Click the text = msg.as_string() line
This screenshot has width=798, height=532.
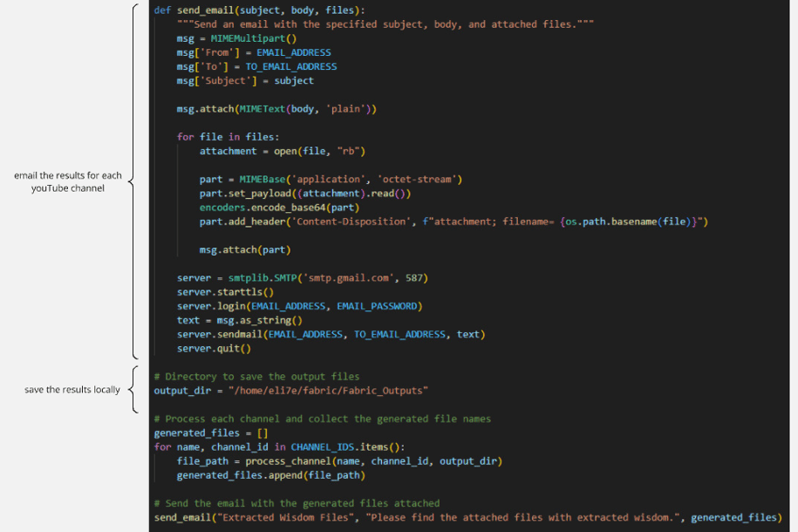(239, 320)
